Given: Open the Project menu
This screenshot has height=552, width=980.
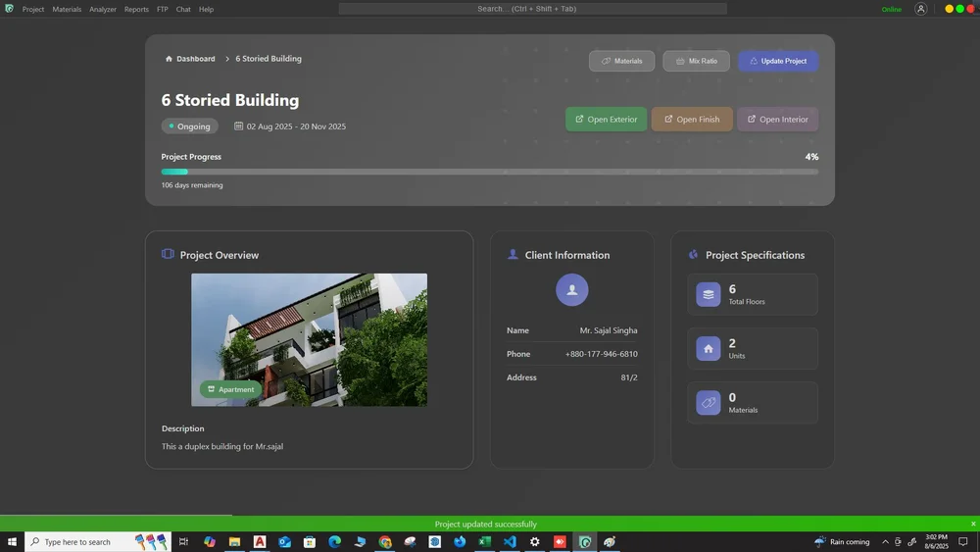Looking at the screenshot, I should (33, 9).
